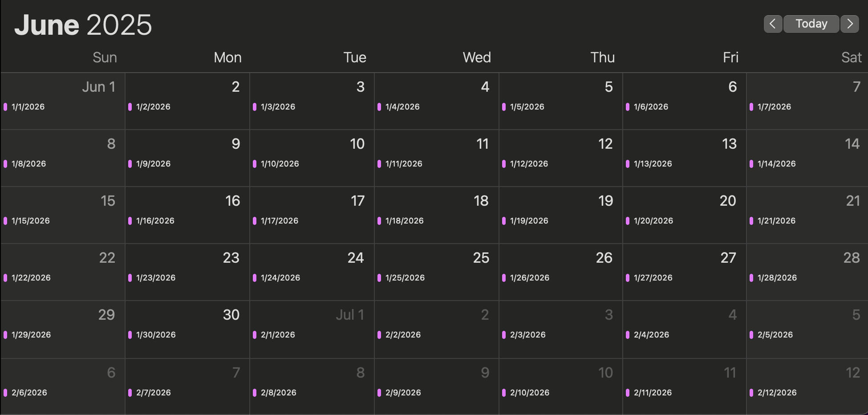This screenshot has height=415, width=868.
Task: Click the Today button
Action: [x=811, y=24]
